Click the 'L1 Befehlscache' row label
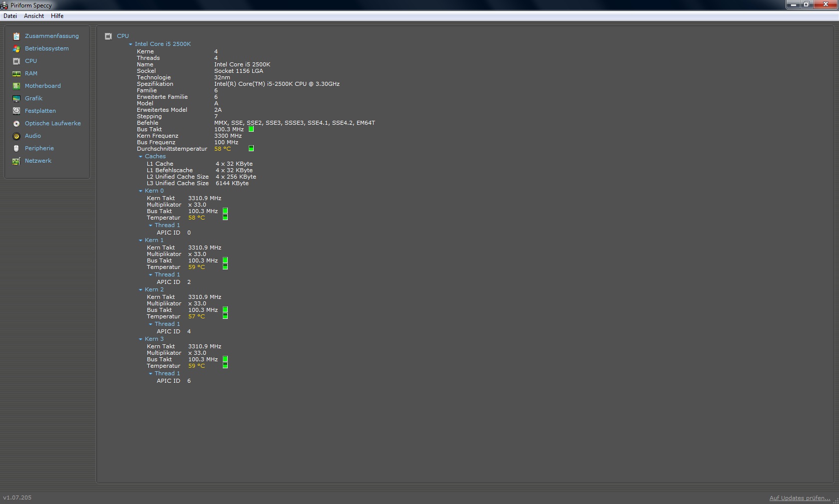 170,170
